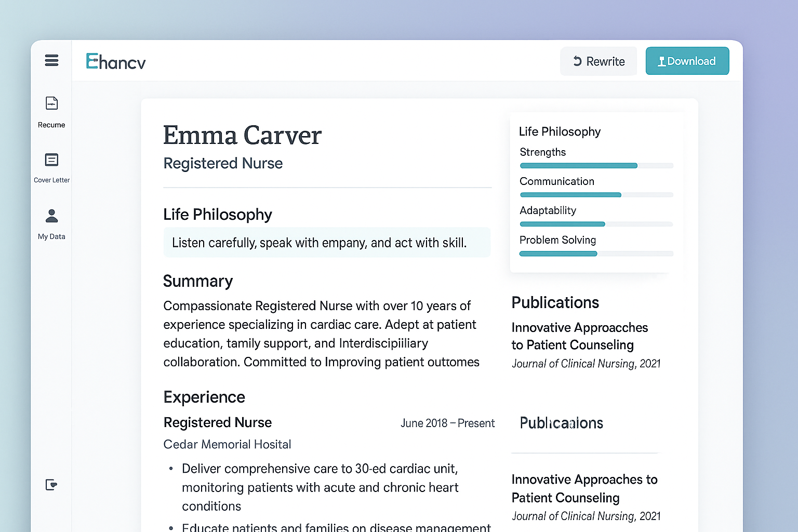Image resolution: width=798 pixels, height=532 pixels.
Task: Edit the Life Philosophy quote text box
Action: click(327, 243)
